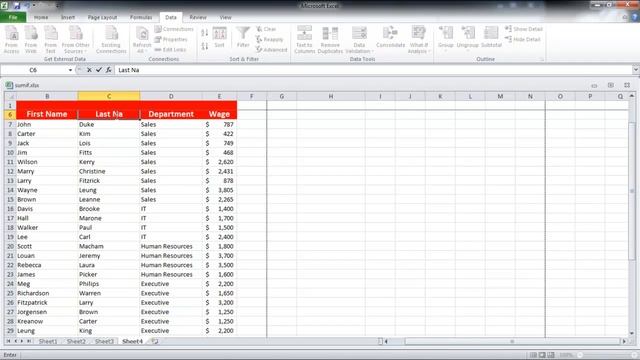Click the Consolidate icon
This screenshot has height=360, width=640.
(391, 38)
